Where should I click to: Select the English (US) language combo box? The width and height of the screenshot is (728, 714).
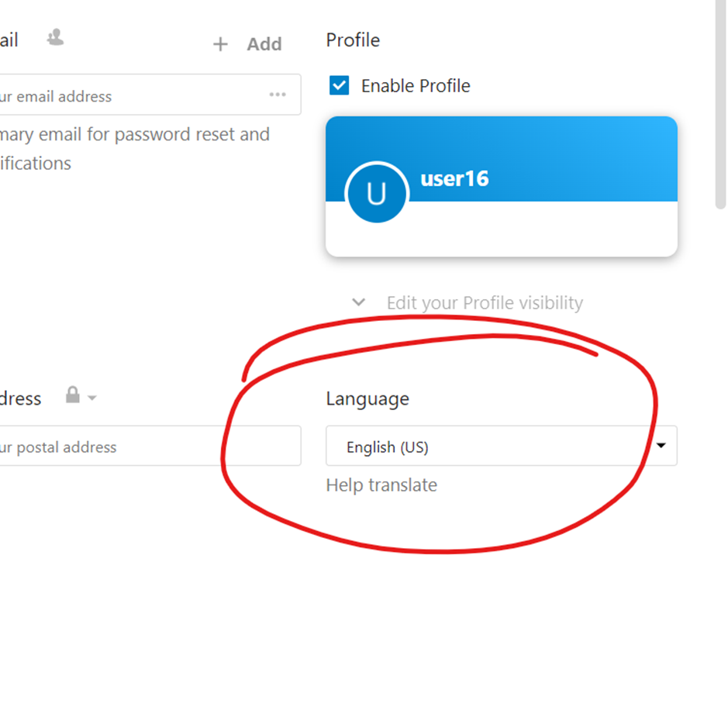pos(488,447)
